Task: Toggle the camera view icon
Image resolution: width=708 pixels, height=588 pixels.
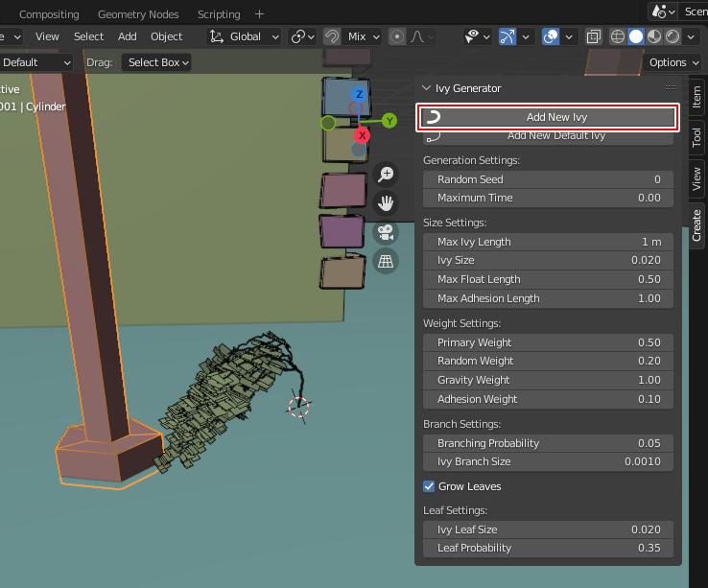Action: (386, 232)
